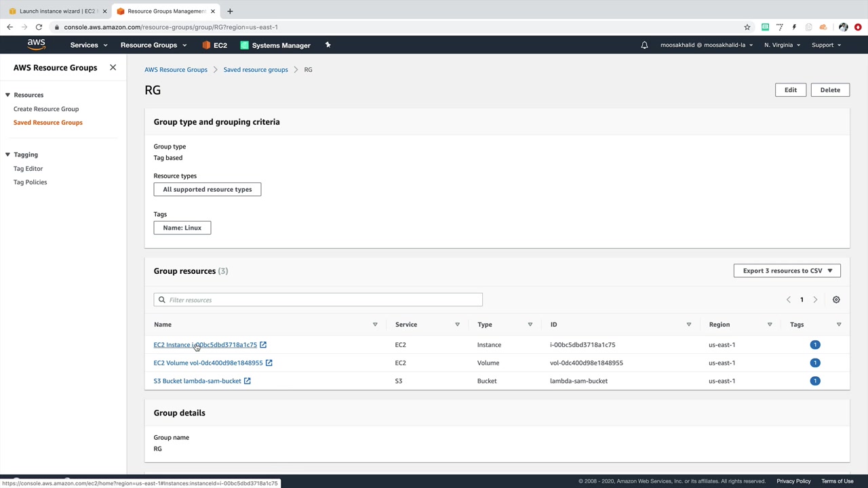This screenshot has height=488, width=868.
Task: Show tags badge for the S3 Bucket row
Action: pyautogui.click(x=815, y=381)
